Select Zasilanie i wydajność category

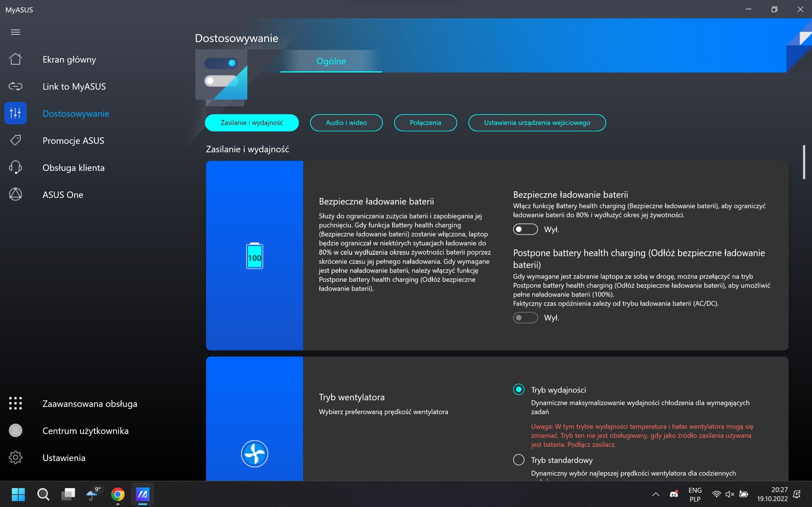[252, 123]
